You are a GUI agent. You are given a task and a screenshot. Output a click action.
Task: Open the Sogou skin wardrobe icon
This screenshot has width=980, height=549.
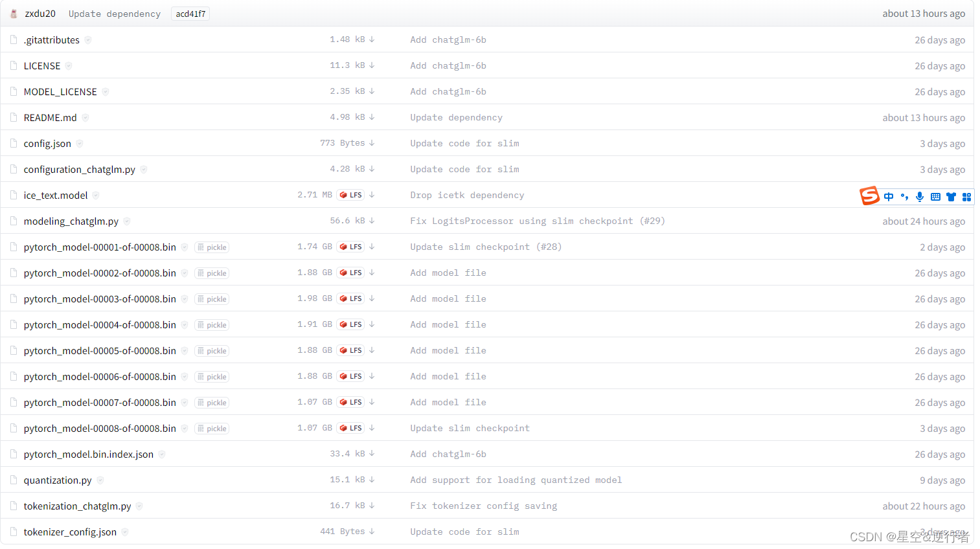951,196
